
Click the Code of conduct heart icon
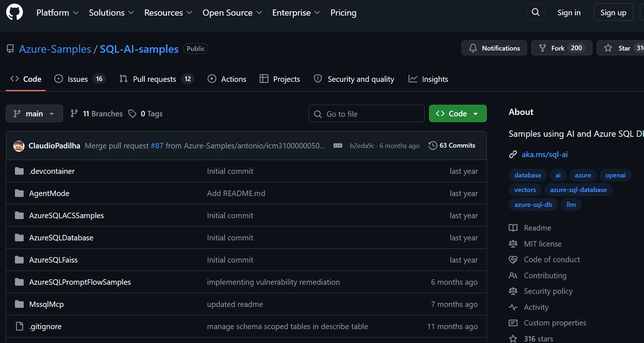tap(513, 260)
